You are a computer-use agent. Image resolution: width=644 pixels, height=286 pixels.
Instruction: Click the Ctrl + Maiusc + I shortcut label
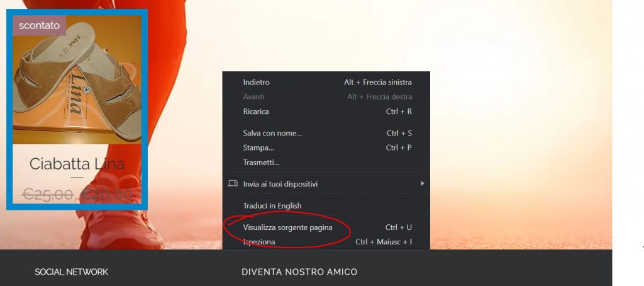384,242
